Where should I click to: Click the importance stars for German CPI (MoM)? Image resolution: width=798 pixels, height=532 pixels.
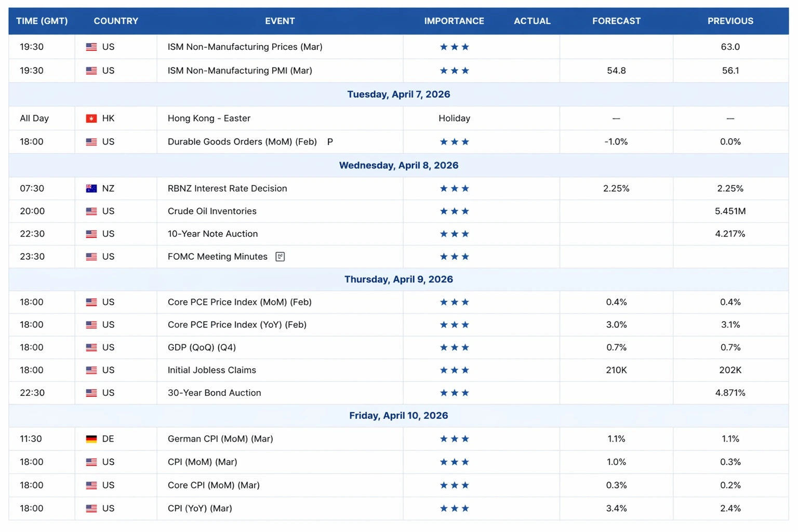coord(454,439)
